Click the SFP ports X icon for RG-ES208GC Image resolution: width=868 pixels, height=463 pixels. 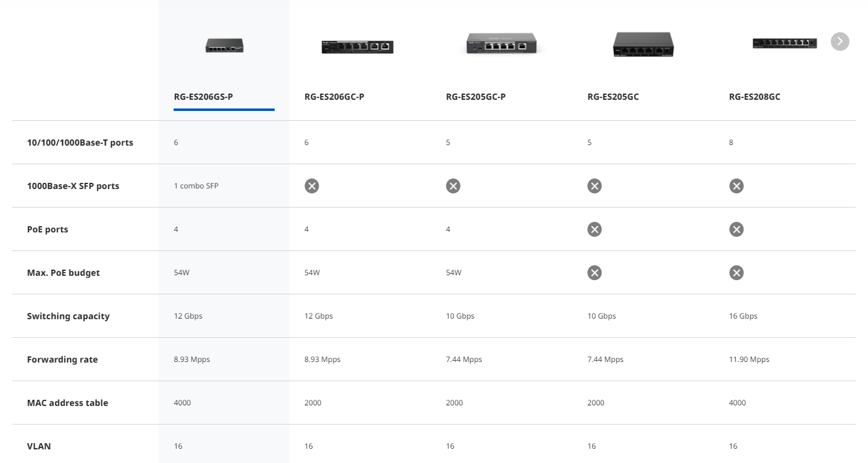click(737, 186)
